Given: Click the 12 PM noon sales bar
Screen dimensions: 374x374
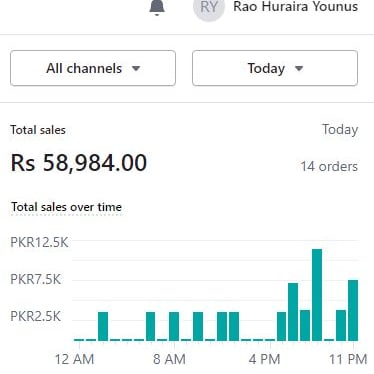Looking at the screenshot, I should tap(222, 326).
